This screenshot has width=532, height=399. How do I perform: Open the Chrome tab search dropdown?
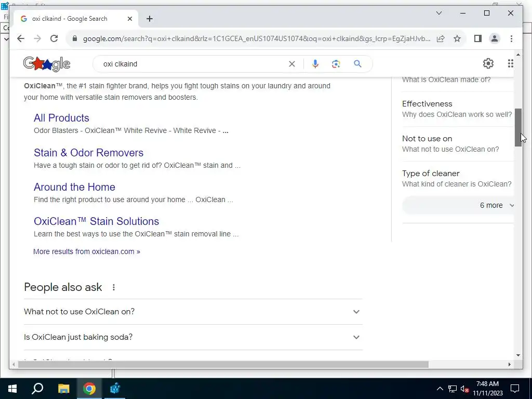438,13
